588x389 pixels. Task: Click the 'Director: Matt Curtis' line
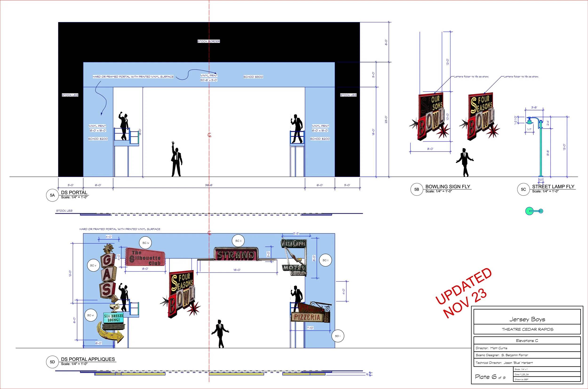tap(491, 348)
